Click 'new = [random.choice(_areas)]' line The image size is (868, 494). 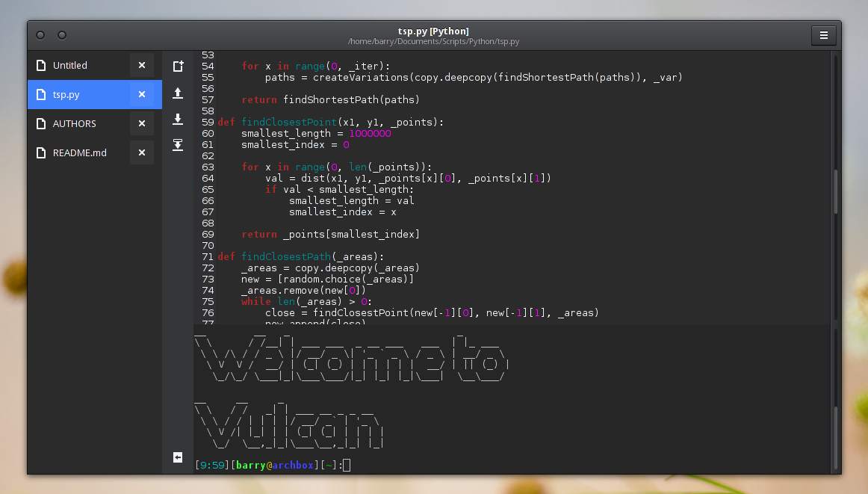(x=328, y=279)
